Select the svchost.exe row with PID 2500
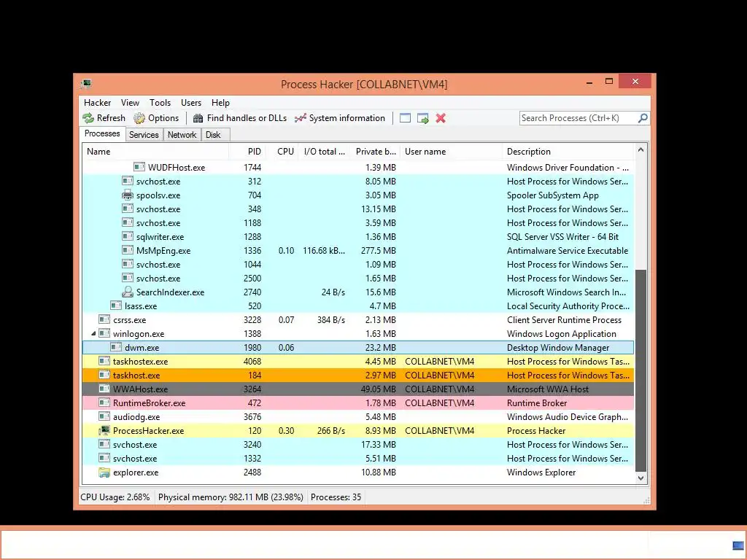 358,278
